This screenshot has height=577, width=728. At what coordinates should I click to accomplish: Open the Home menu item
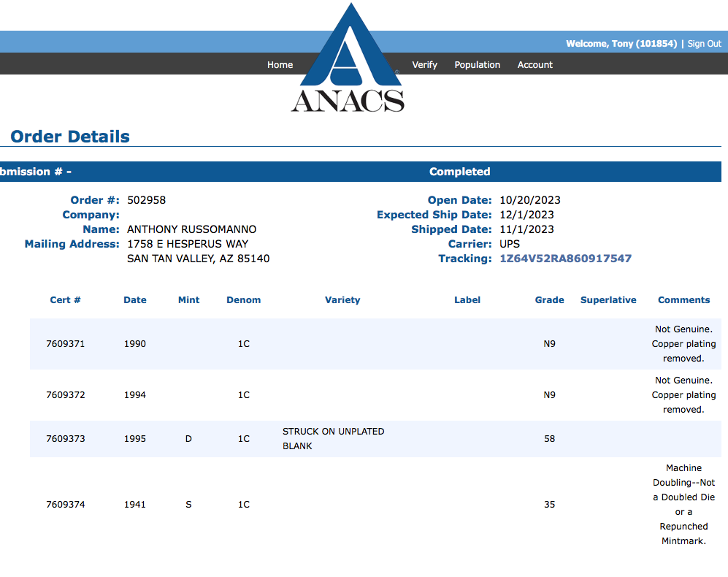[x=280, y=65]
